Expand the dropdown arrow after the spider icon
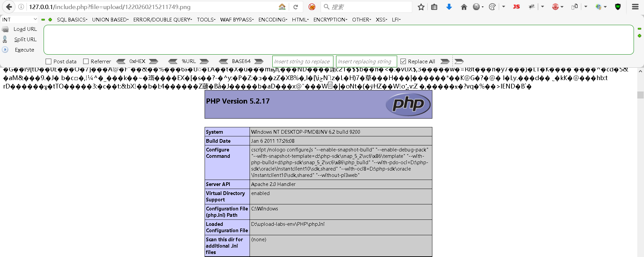The image size is (644, 257). point(542,7)
